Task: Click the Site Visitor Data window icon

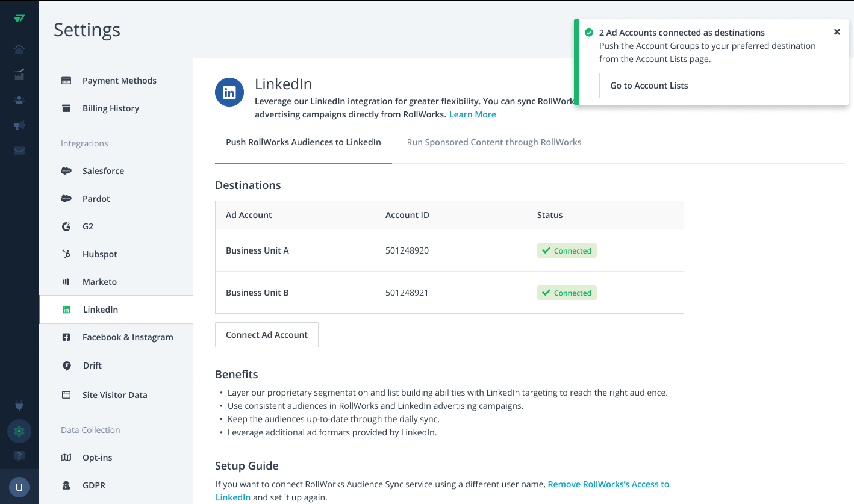Action: click(66, 395)
